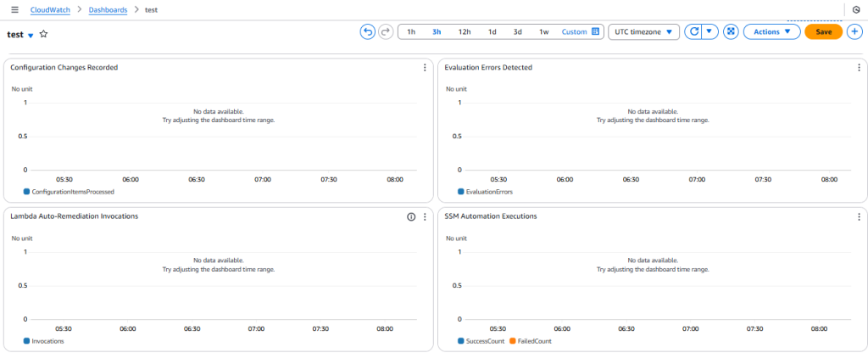Expand the test dashboard name dropdown
This screenshot has height=353, width=868.
31,35
